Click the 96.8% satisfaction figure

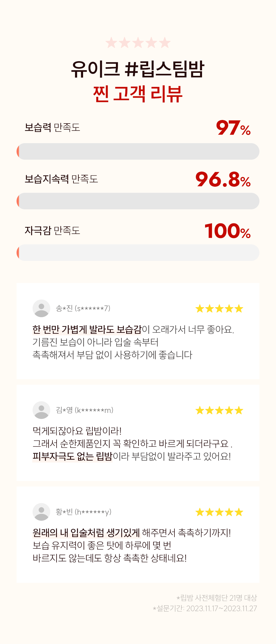coord(223,179)
